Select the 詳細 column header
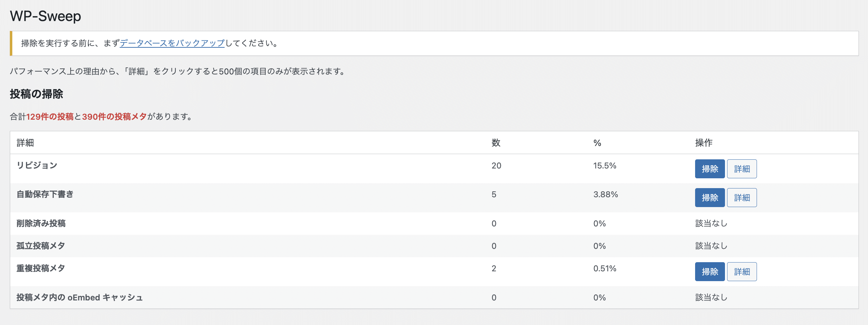Image resolution: width=868 pixels, height=325 pixels. (25, 143)
